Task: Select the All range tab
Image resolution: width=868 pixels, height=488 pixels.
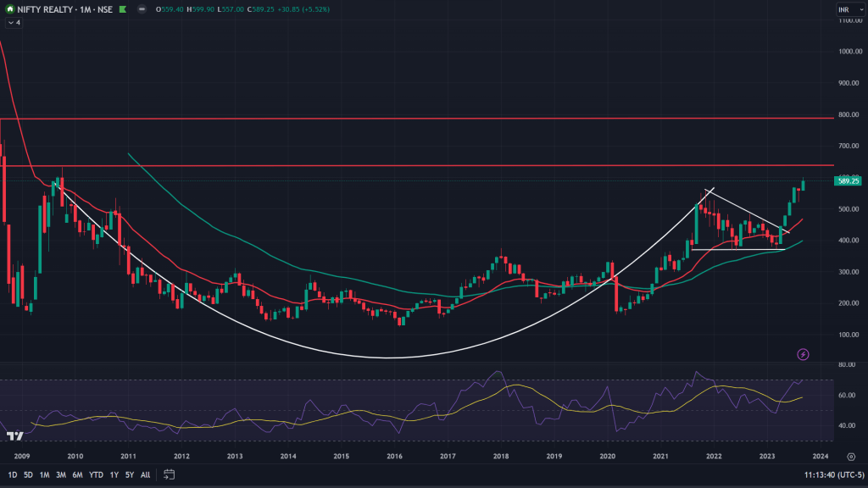Action: point(144,475)
